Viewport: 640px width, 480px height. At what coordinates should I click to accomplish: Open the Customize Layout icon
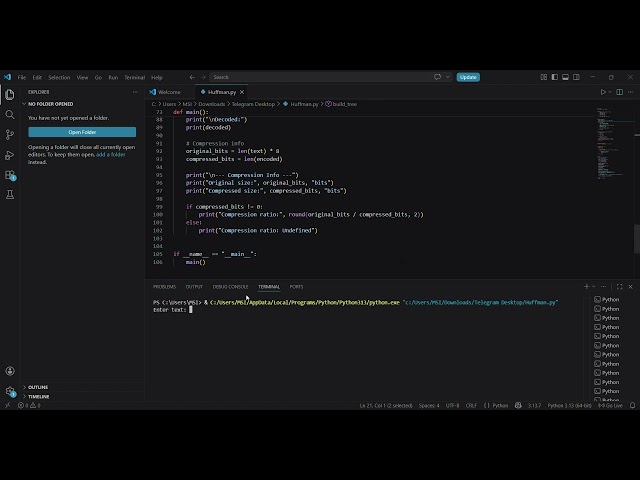coord(544,77)
